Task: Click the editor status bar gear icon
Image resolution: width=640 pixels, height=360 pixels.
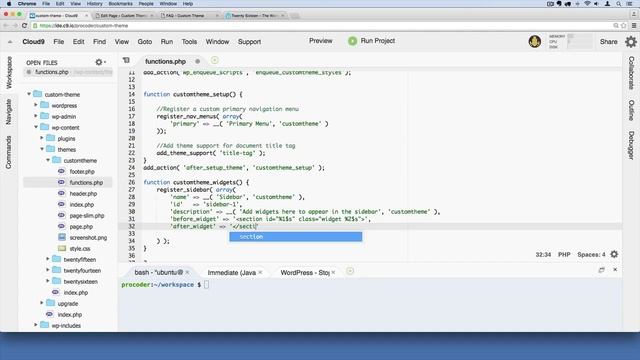Action: tap(614, 254)
